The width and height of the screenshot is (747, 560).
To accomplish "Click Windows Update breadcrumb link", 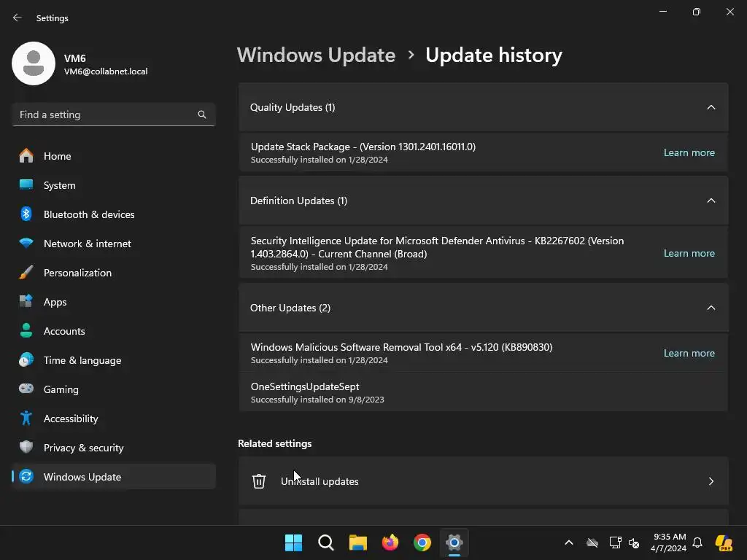I will click(316, 55).
